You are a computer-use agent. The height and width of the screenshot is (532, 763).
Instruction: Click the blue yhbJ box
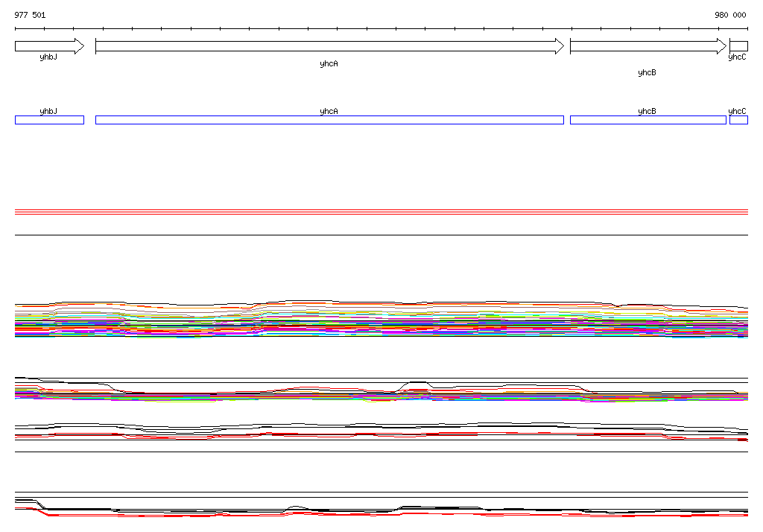tap(50, 120)
